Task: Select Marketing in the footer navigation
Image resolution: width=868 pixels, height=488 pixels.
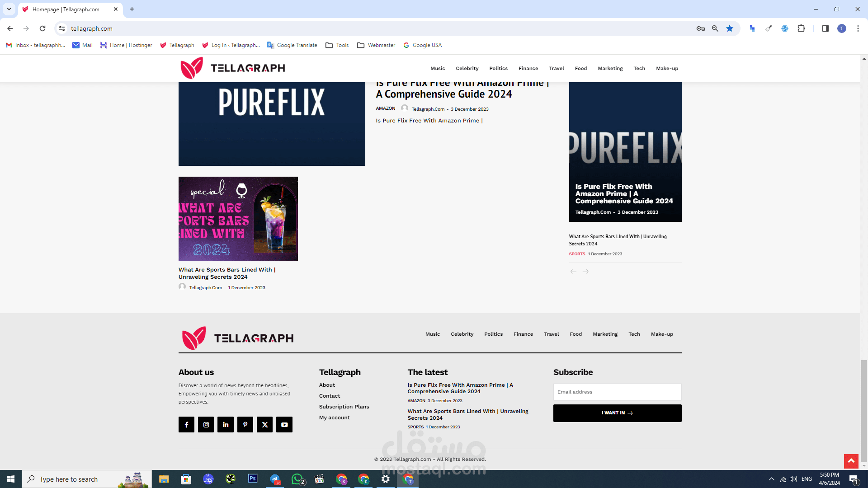Action: [x=605, y=334]
